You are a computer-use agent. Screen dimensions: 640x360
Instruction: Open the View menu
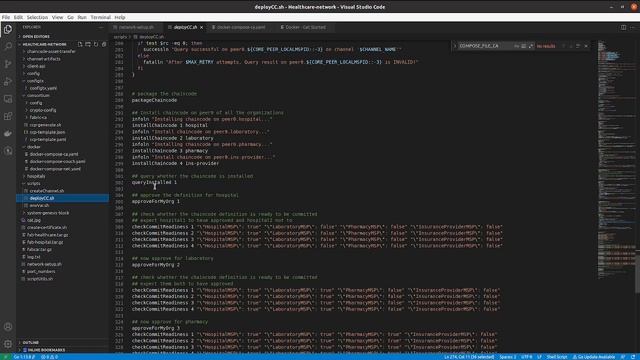coord(58,17)
